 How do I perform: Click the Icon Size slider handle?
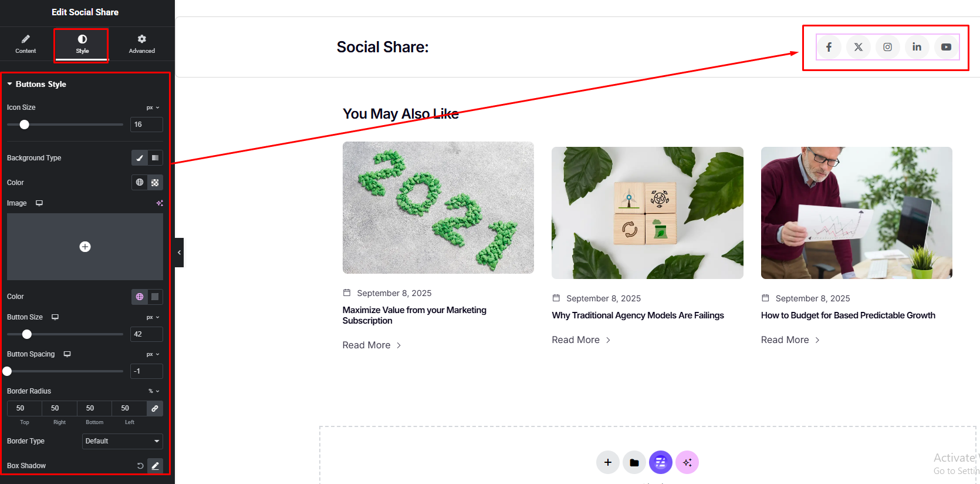point(24,125)
